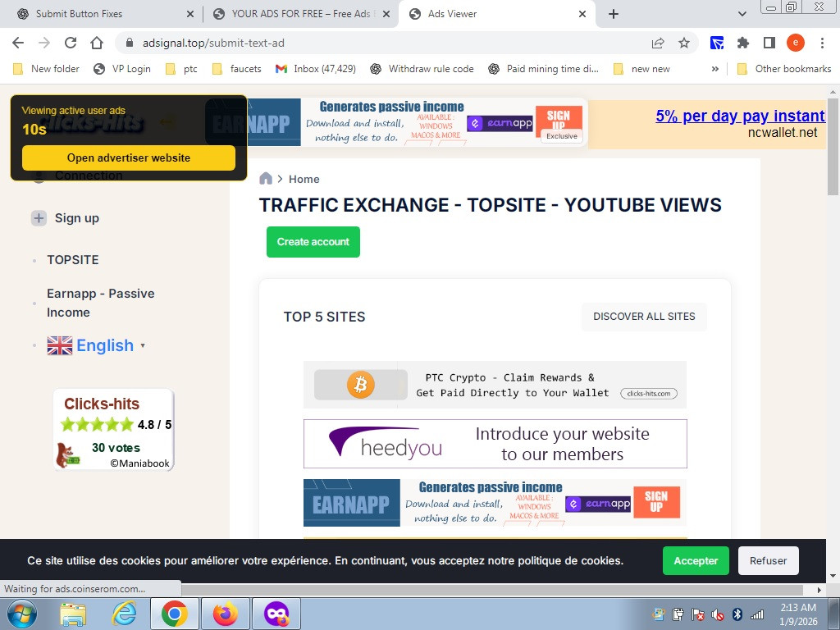
Task: Open Google Chrome taskbar icon
Action: pyautogui.click(x=174, y=614)
